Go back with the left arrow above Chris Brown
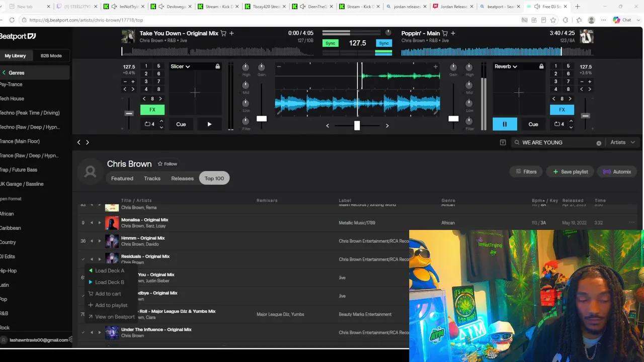The height and width of the screenshot is (362, 644). click(78, 142)
